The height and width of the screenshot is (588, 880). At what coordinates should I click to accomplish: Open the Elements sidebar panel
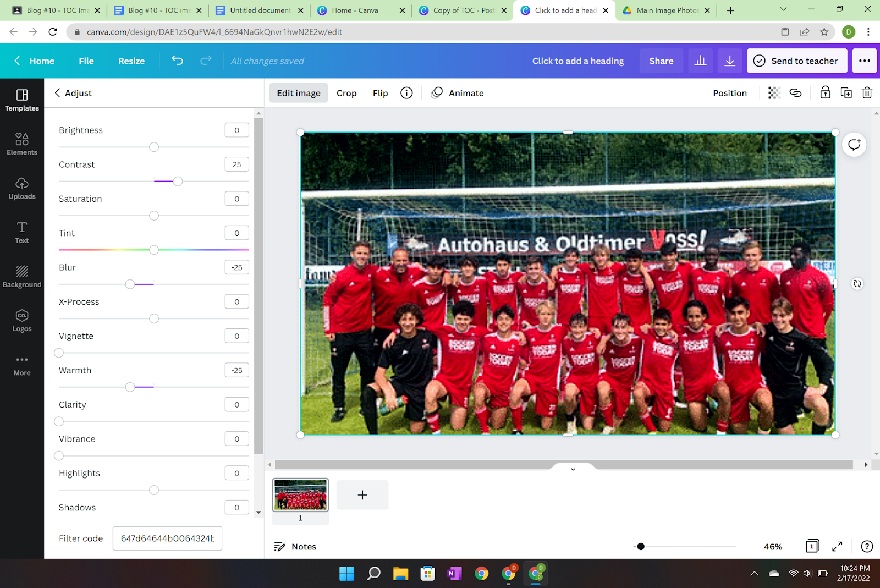22,144
